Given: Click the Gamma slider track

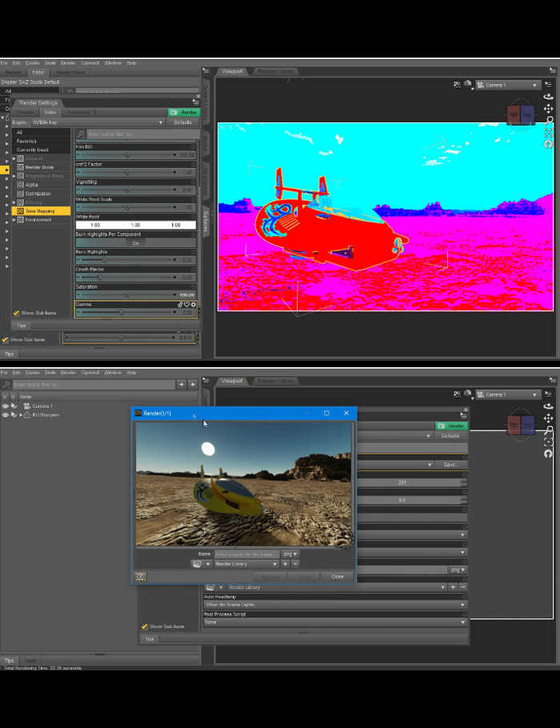Looking at the screenshot, I should (x=126, y=313).
